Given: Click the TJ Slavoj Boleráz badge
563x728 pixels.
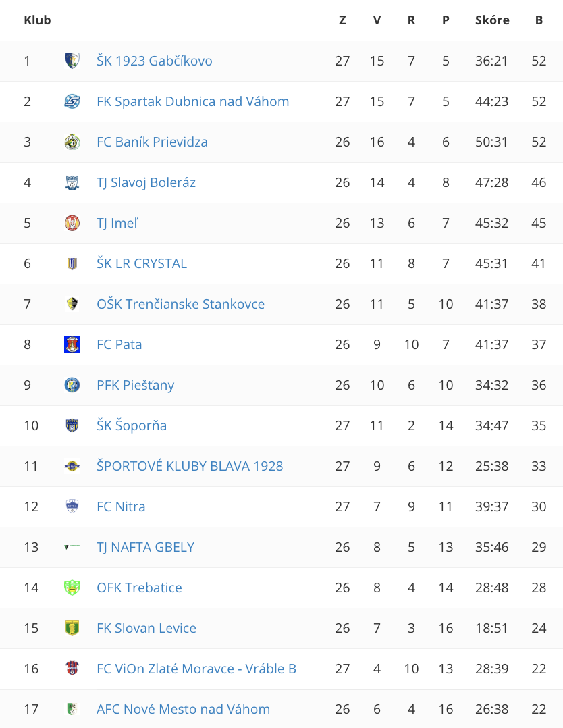Looking at the screenshot, I should coord(72,182).
